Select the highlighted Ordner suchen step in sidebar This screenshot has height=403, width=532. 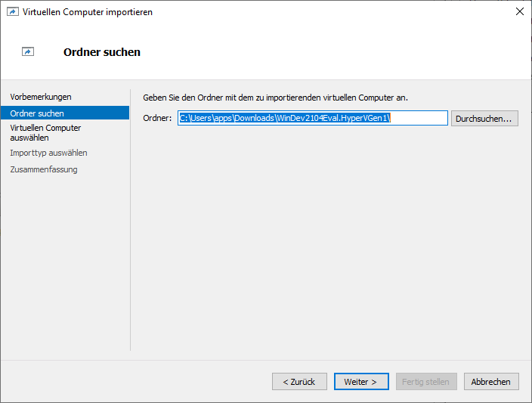pos(37,113)
